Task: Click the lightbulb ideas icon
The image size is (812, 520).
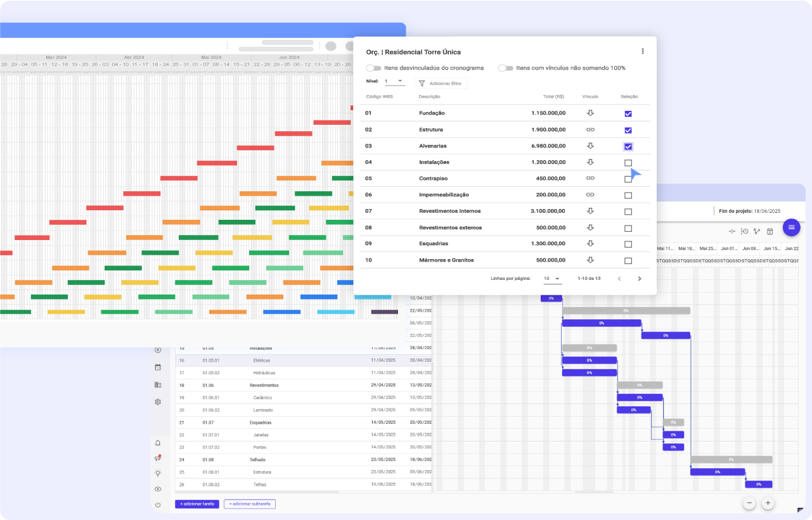Action: click(x=158, y=473)
